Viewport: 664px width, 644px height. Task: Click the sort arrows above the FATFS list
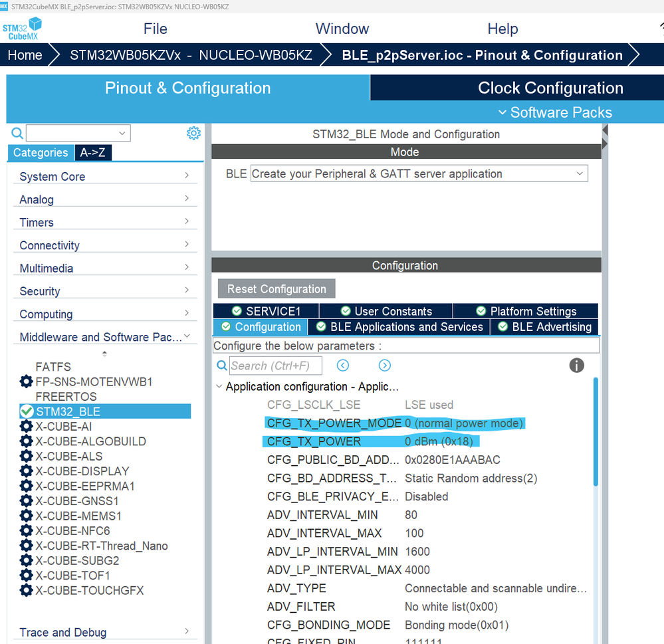pyautogui.click(x=104, y=354)
